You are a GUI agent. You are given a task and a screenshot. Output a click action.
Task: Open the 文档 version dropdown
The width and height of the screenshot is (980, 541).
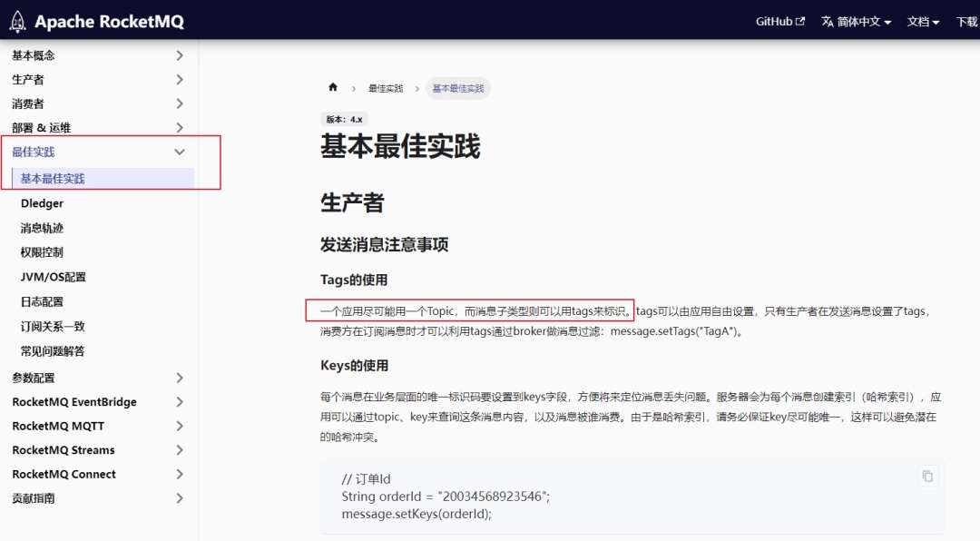(x=923, y=21)
